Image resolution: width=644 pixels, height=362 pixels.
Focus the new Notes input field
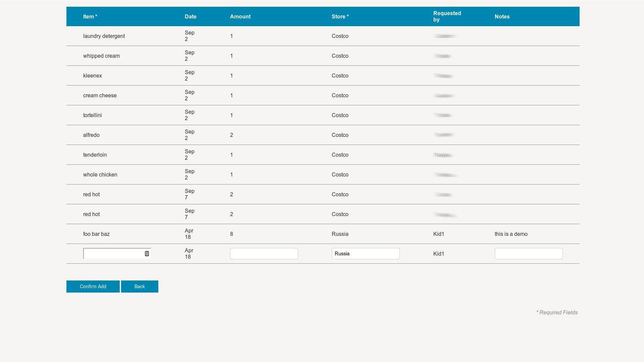pos(529,254)
